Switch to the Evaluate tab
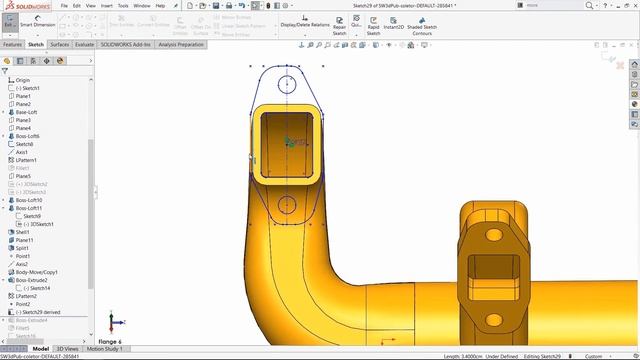The image size is (640, 360). coord(84,44)
